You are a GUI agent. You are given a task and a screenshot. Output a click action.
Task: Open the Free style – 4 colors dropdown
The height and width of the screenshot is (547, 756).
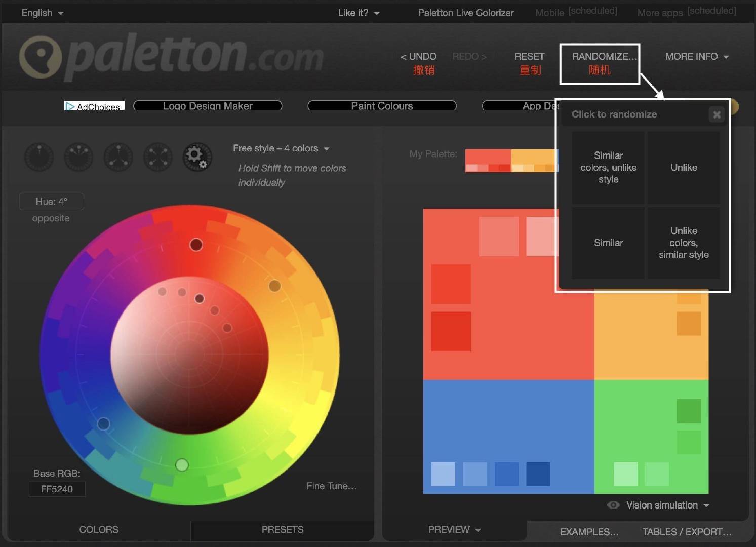pyautogui.click(x=281, y=148)
